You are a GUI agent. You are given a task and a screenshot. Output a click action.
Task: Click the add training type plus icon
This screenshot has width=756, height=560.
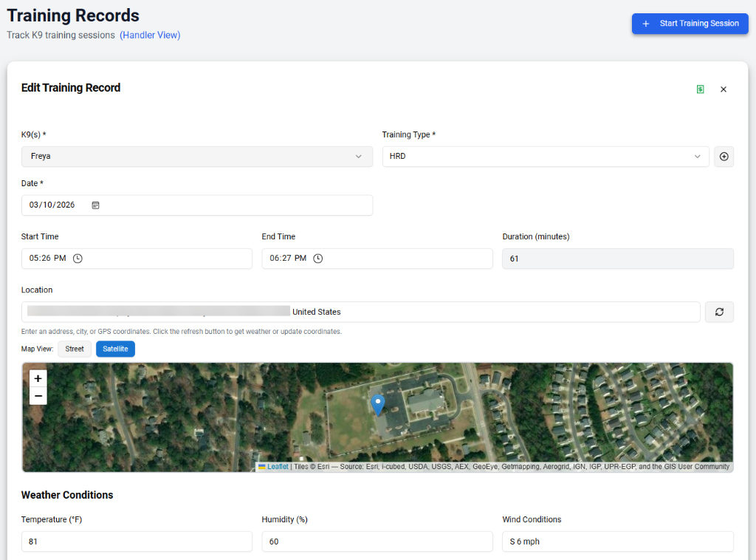(724, 157)
